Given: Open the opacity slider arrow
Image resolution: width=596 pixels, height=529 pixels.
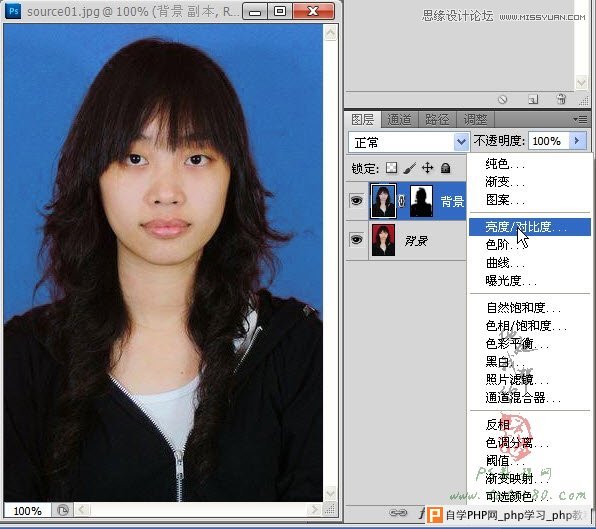Looking at the screenshot, I should pos(577,141).
